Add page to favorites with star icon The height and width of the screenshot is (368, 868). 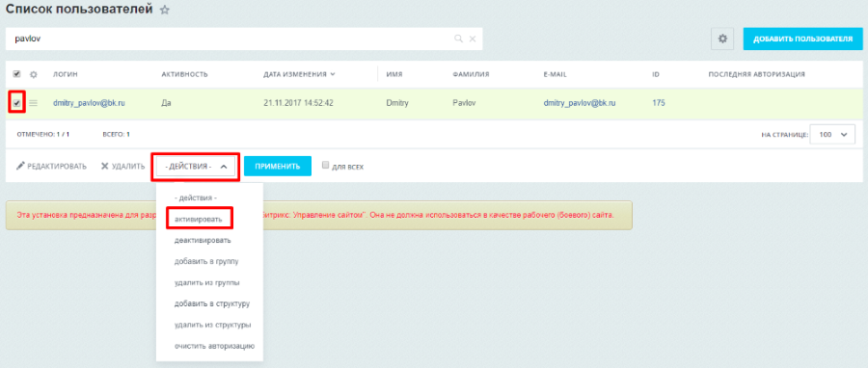[164, 10]
